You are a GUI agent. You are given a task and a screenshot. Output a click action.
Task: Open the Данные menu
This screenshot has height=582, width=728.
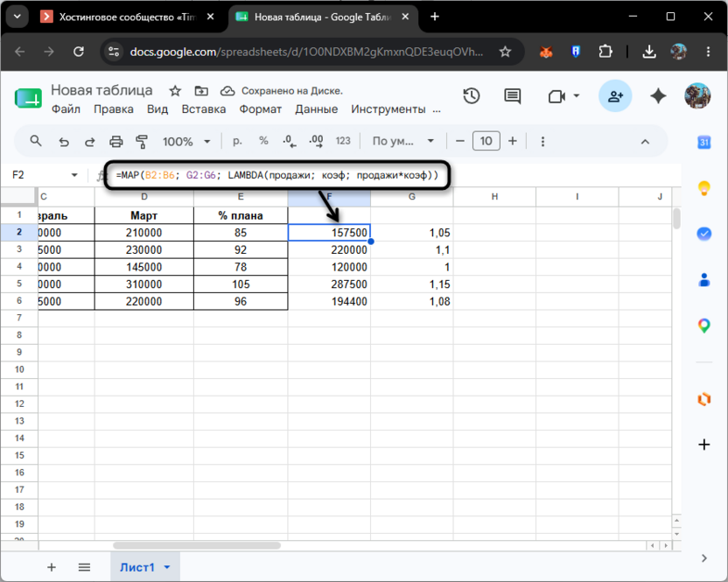tap(317, 109)
